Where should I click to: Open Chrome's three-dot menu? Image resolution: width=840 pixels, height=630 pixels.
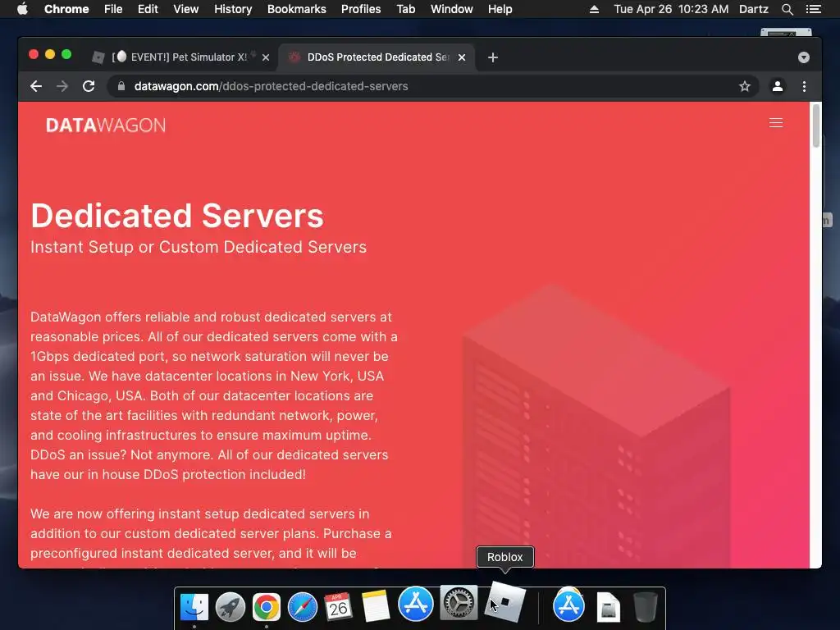[x=804, y=86]
